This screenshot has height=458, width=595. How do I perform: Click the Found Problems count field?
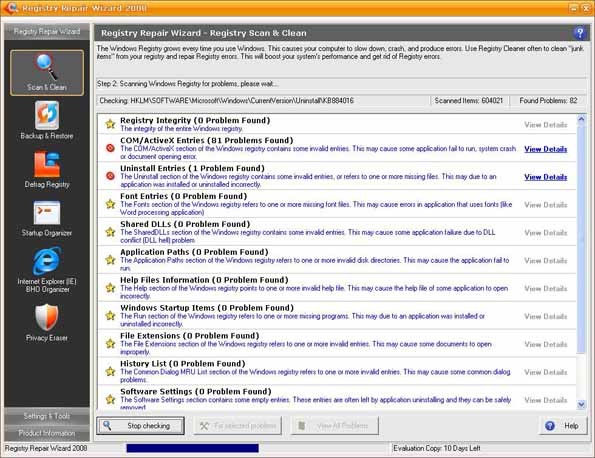pos(548,101)
